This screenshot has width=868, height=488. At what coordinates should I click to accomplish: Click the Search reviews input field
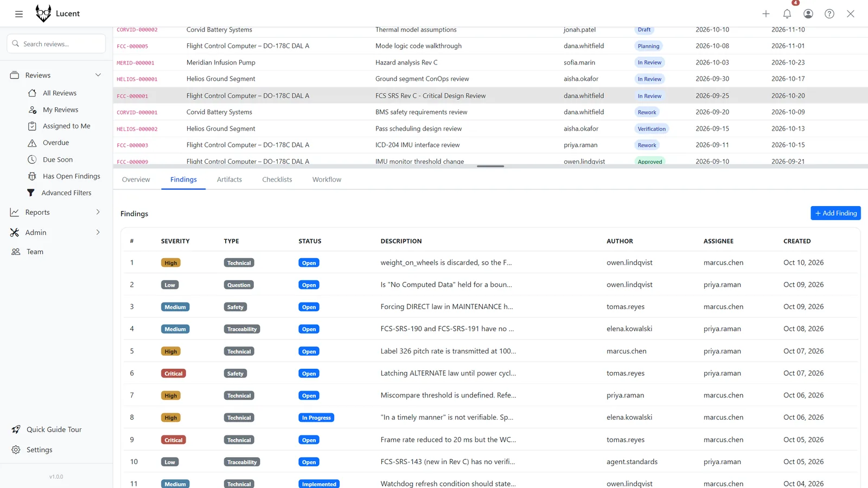[56, 44]
